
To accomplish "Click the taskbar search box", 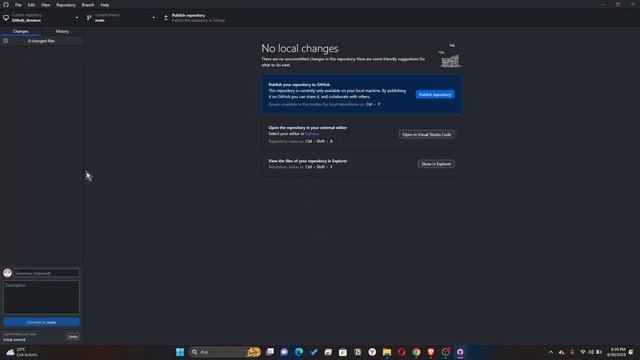I will (x=225, y=352).
